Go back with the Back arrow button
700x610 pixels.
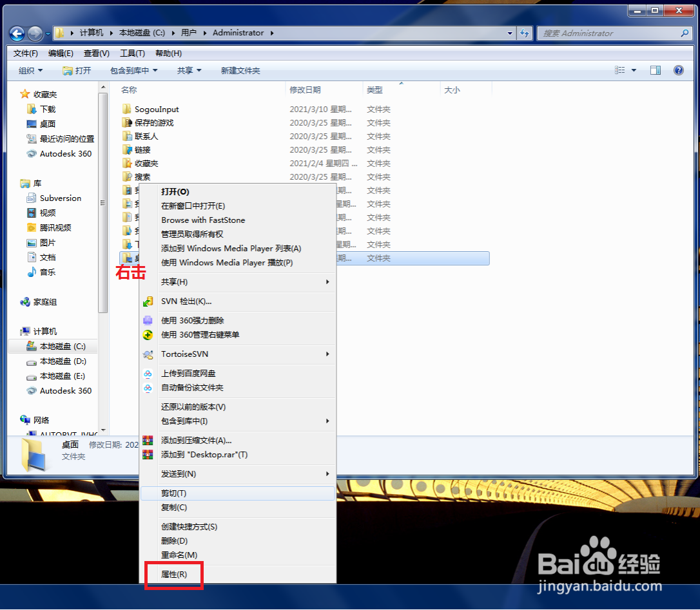pyautogui.click(x=17, y=33)
